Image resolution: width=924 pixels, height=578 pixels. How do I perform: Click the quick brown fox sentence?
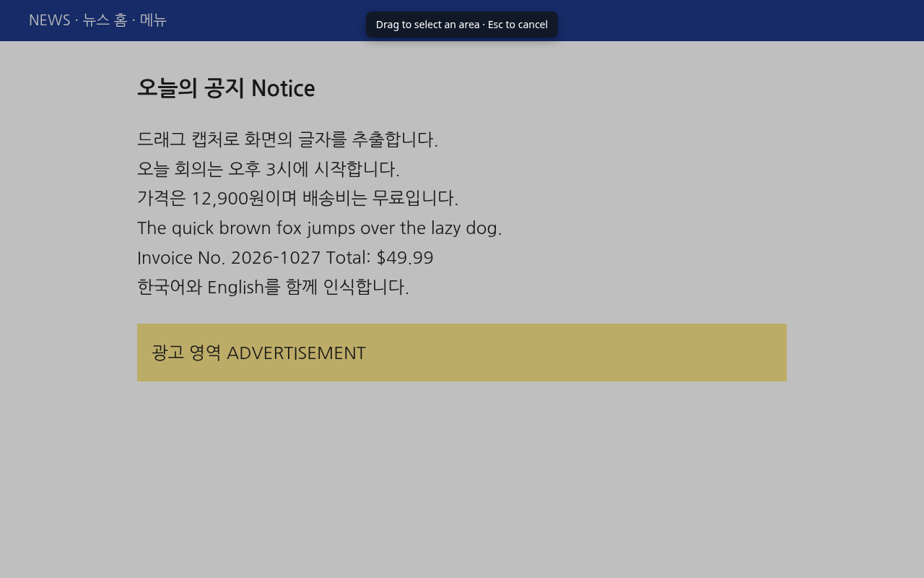[319, 228]
